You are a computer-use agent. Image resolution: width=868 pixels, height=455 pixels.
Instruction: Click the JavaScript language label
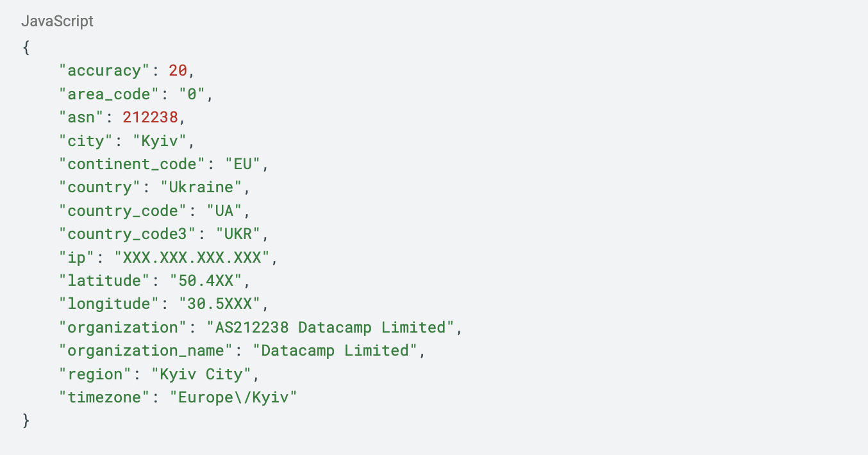(x=57, y=21)
